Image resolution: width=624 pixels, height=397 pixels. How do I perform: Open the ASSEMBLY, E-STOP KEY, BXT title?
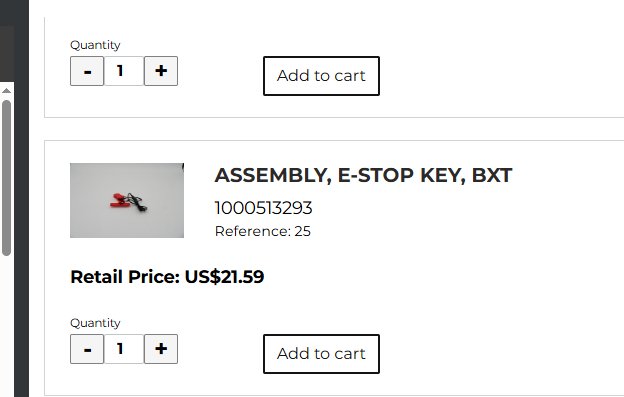[x=363, y=175]
